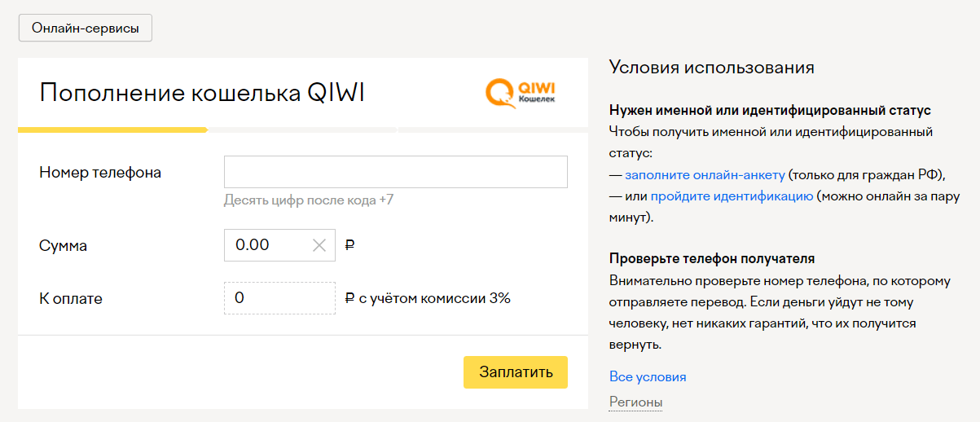Click the ruble sign next to Сумма field
Screen dimensions: 980x422
coord(350,245)
